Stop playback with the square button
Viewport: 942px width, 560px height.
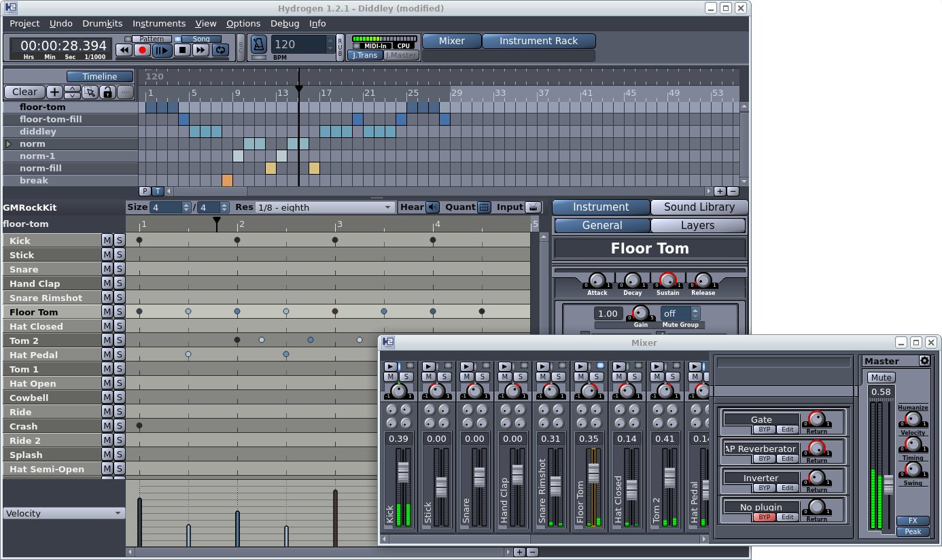pyautogui.click(x=182, y=50)
